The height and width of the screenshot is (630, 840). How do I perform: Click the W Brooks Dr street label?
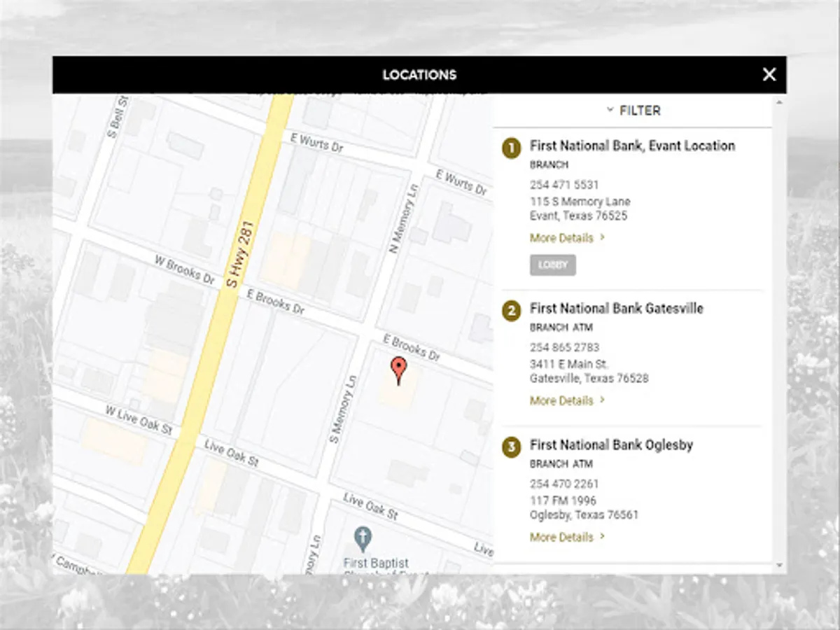(184, 269)
